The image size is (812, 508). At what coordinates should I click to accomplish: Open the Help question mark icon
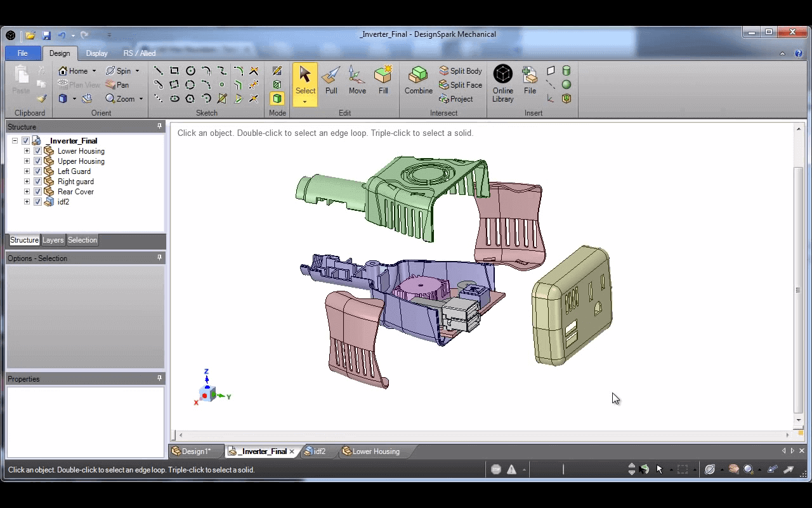[799, 53]
